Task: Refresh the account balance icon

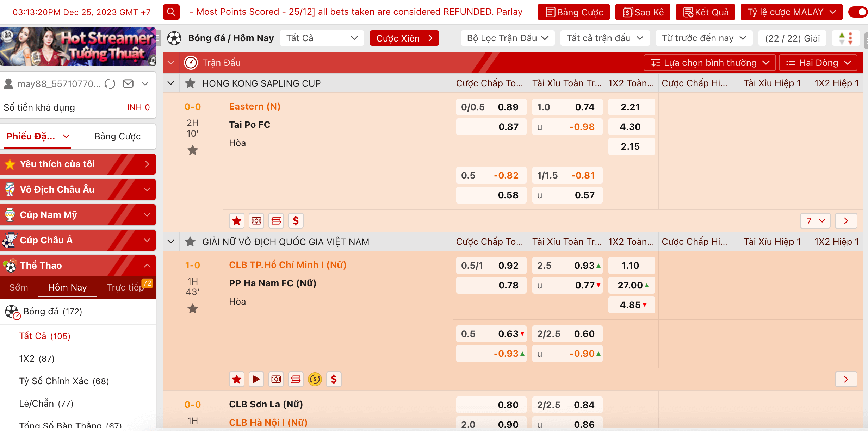Action: click(110, 84)
